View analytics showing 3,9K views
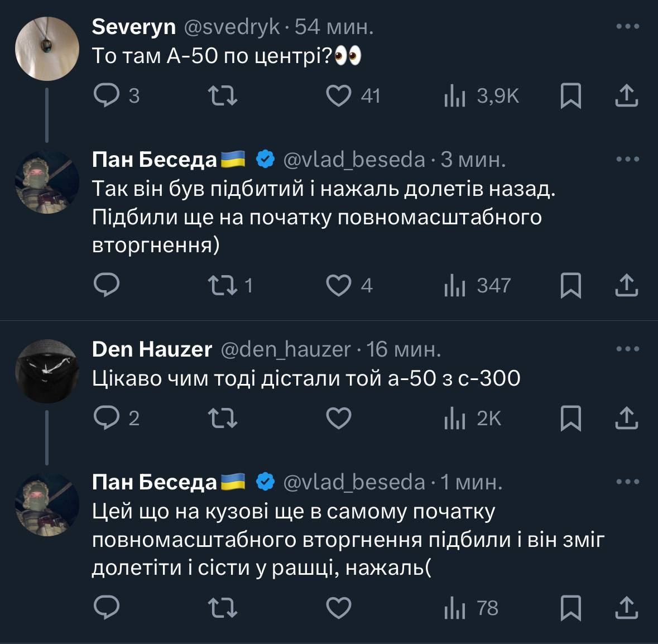Image resolution: width=658 pixels, height=644 pixels. [x=482, y=96]
